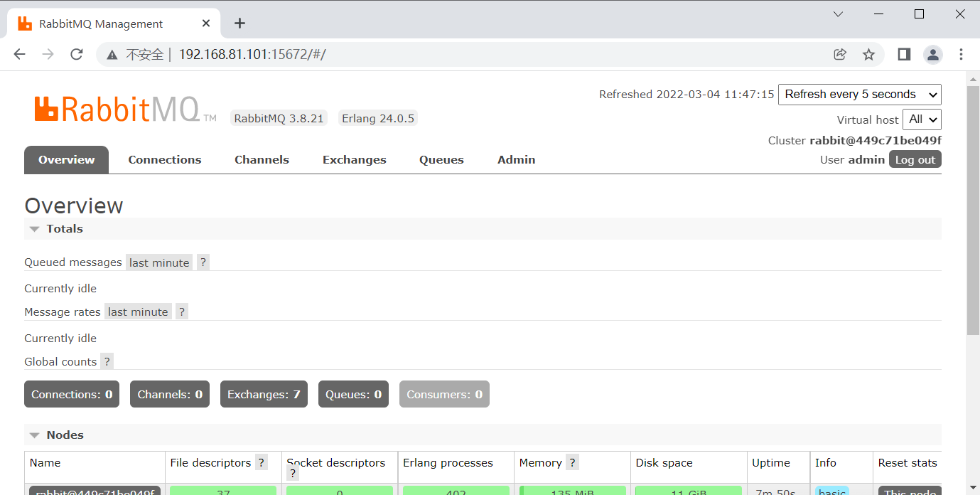Open help for Global counts

tap(107, 361)
